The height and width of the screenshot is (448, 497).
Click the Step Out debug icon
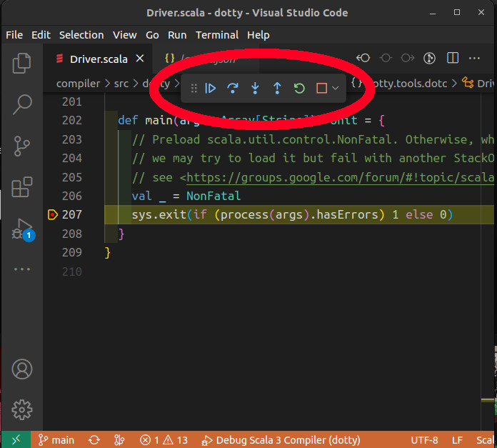tap(277, 89)
